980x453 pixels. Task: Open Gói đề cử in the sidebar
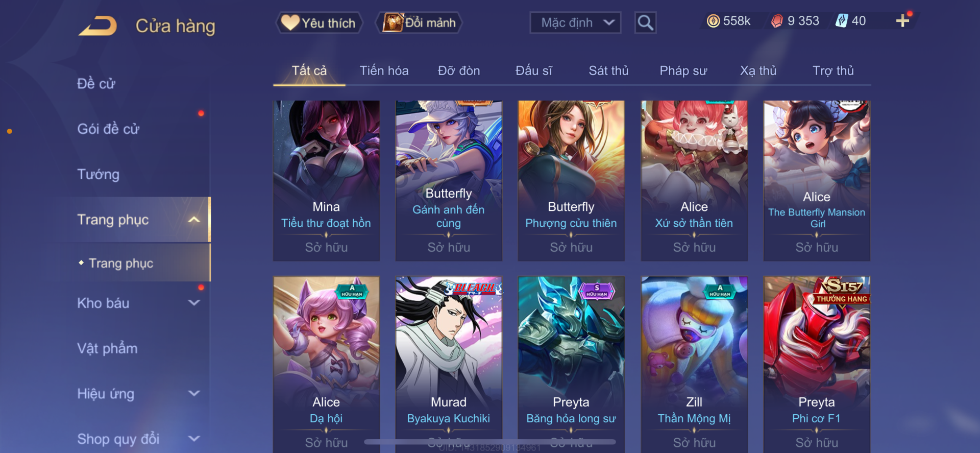click(108, 129)
